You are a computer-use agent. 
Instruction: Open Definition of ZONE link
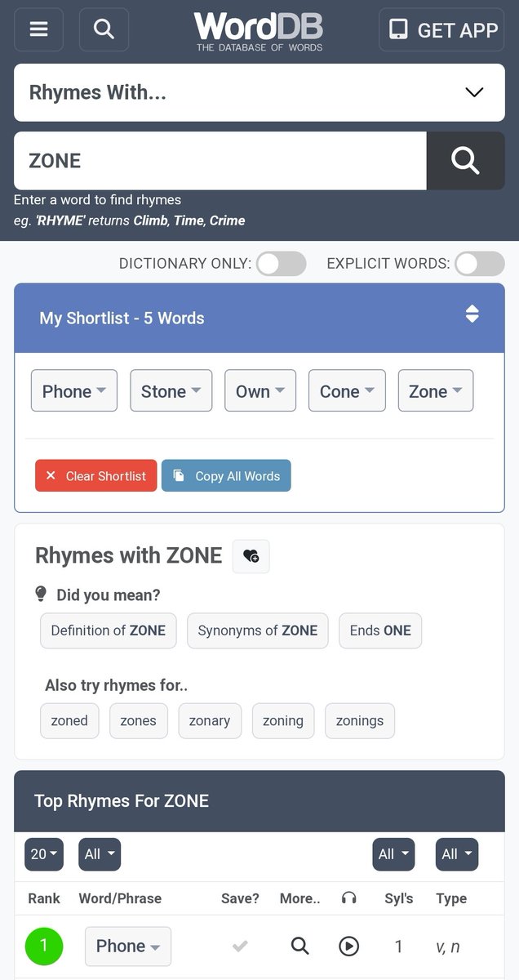point(109,630)
